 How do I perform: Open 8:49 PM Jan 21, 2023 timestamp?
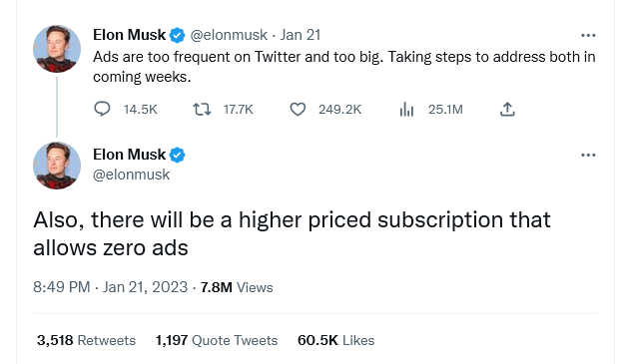click(x=110, y=287)
